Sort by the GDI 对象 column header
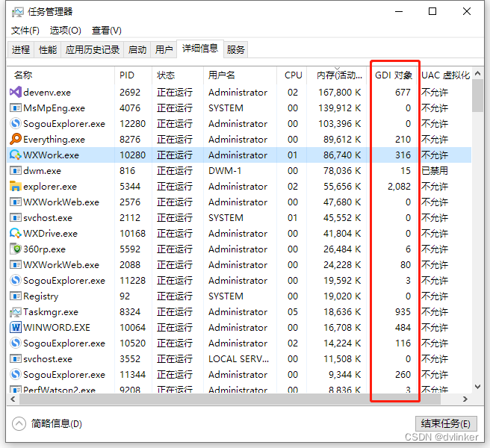This screenshot has height=448, width=490. point(392,75)
